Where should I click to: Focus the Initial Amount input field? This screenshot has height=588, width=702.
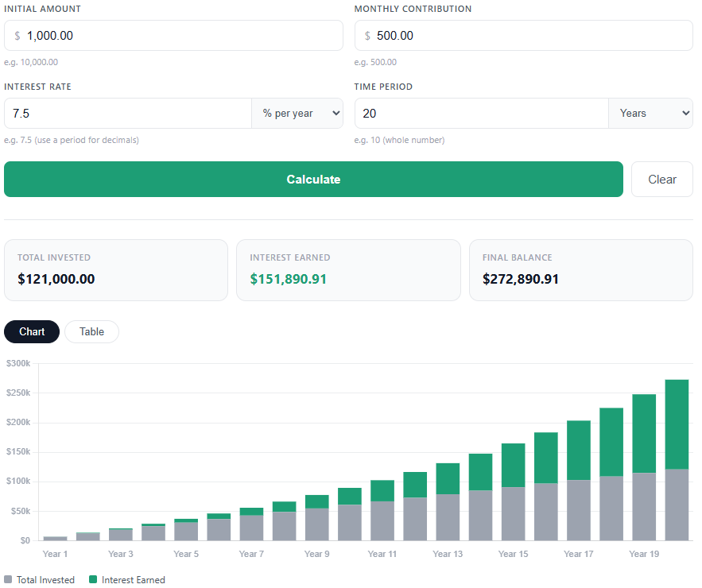click(173, 35)
